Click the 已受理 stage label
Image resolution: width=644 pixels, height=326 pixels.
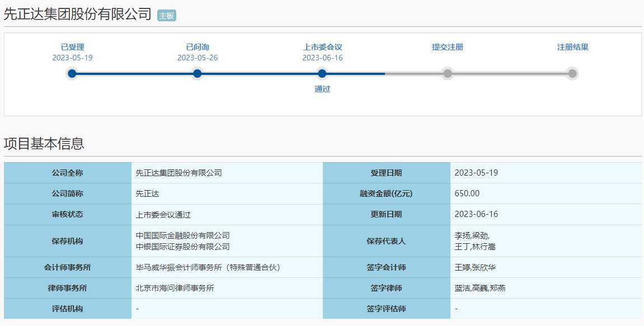72,47
